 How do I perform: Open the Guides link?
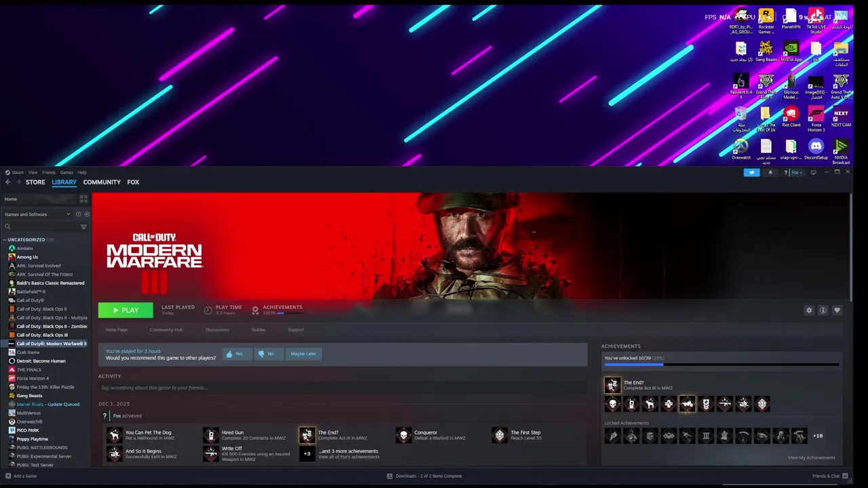point(258,330)
